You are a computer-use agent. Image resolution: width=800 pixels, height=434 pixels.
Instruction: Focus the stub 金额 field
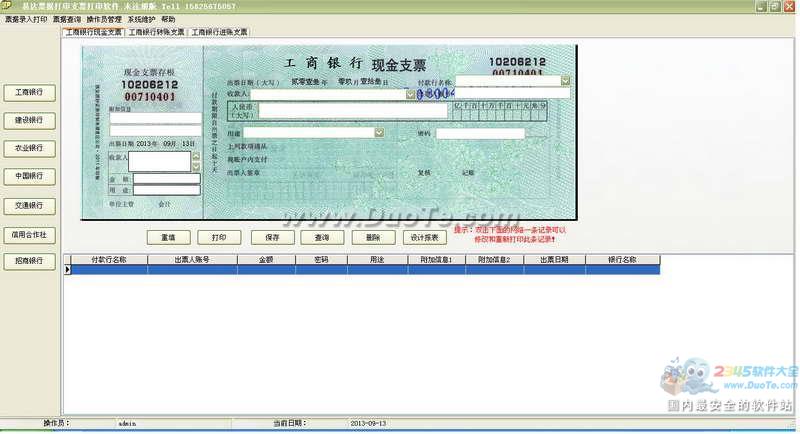point(166,179)
